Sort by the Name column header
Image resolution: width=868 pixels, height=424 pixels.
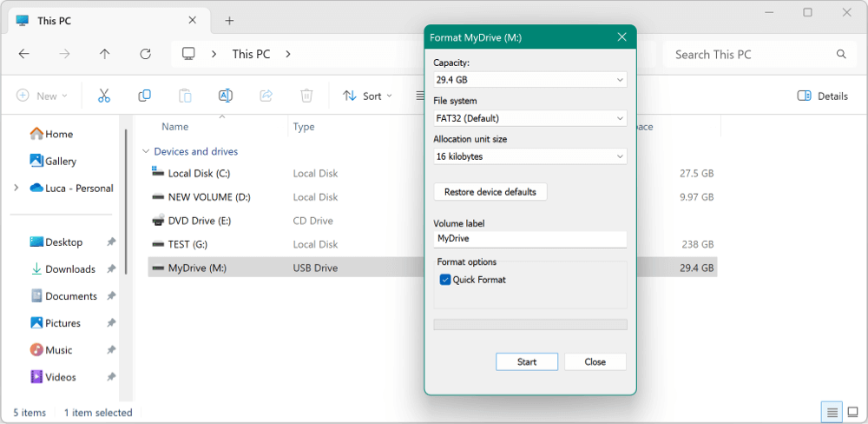click(175, 127)
